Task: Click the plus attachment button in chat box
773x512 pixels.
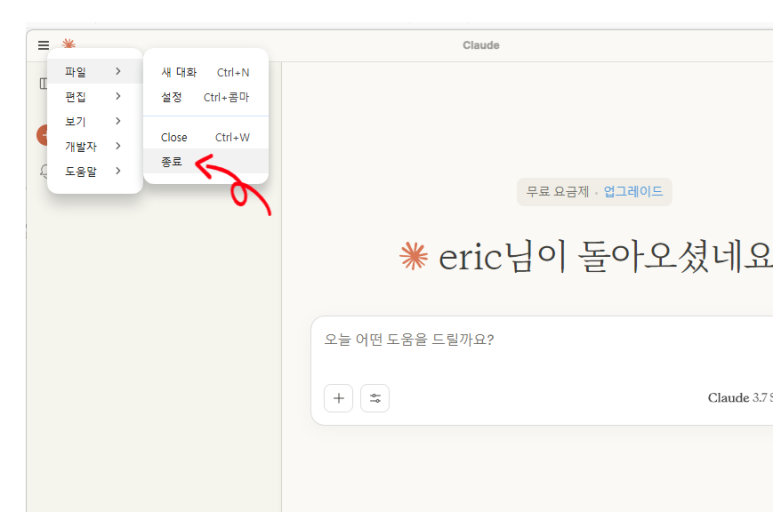Action: click(x=338, y=398)
